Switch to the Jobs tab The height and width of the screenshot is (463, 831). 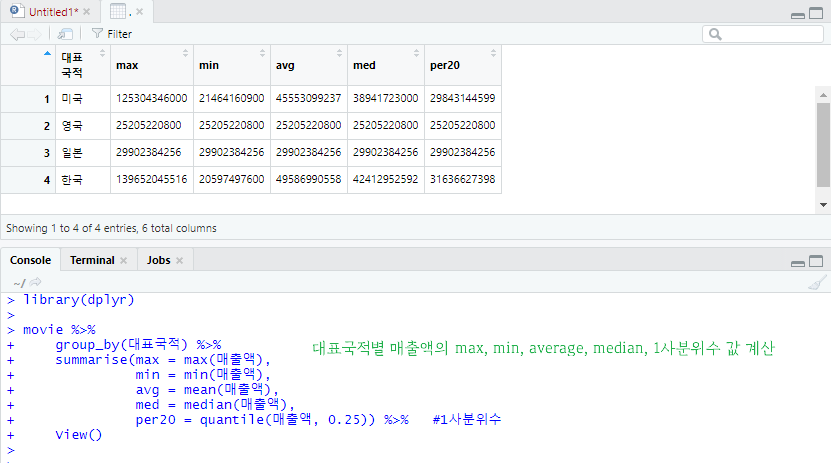pyautogui.click(x=158, y=260)
